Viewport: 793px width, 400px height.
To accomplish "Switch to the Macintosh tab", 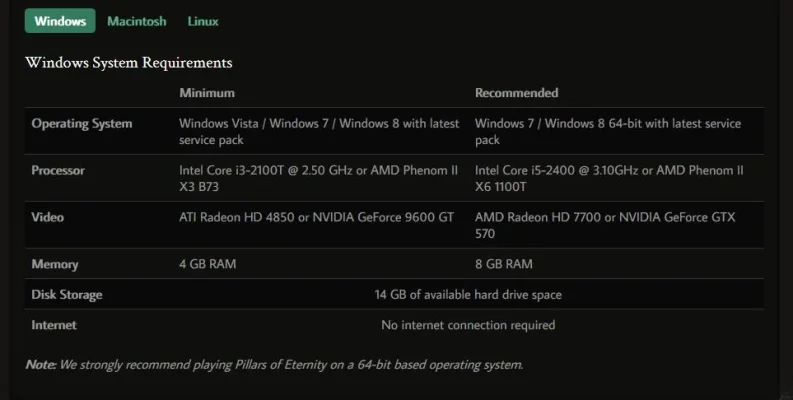I will (x=137, y=21).
